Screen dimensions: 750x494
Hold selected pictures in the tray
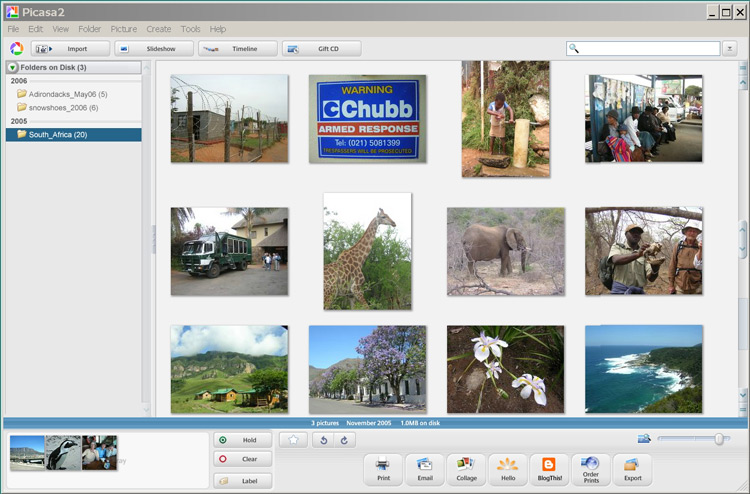[x=242, y=440]
